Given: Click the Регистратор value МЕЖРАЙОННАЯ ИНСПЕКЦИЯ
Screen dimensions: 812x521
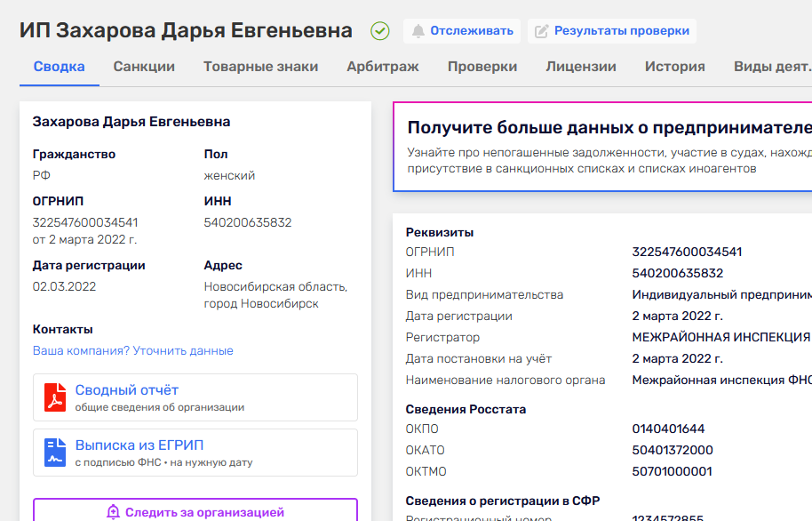Looking at the screenshot, I should click(x=722, y=337).
